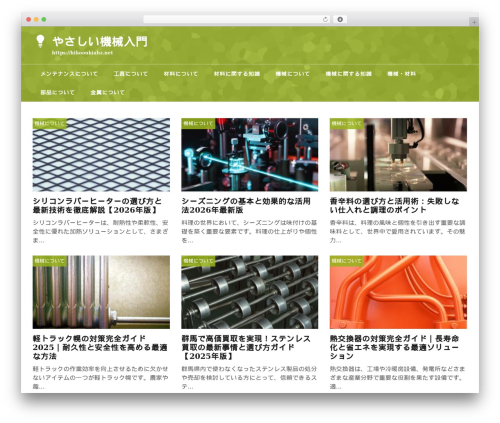Viewport: 500px width, 423px height.
Task: Open the 機械に関する知識 menu item
Action: 348,74
